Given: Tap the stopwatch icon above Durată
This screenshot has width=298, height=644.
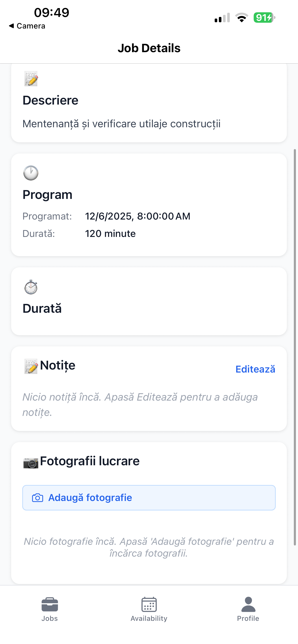Looking at the screenshot, I should click(31, 287).
